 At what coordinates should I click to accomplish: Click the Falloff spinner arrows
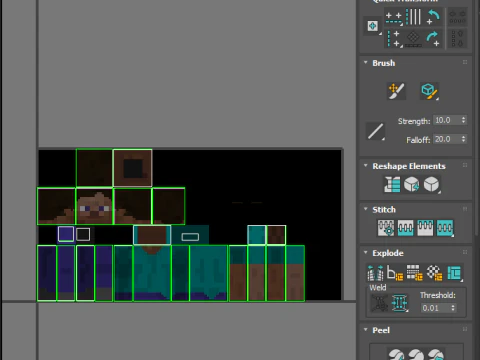point(464,139)
